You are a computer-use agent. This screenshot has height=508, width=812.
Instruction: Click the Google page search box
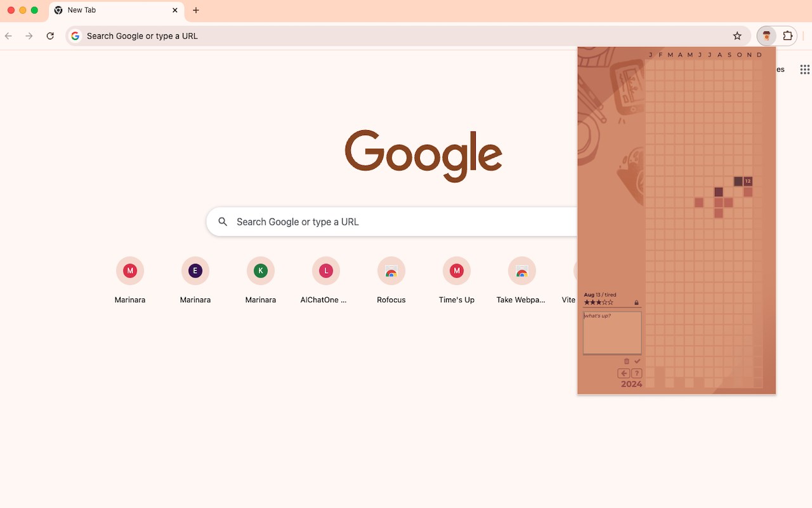[392, 222]
